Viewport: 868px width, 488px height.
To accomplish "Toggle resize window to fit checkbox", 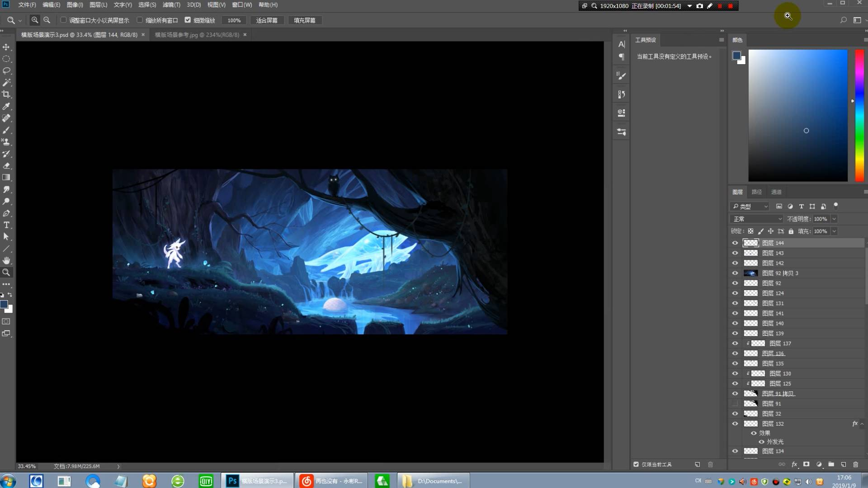I will [63, 20].
